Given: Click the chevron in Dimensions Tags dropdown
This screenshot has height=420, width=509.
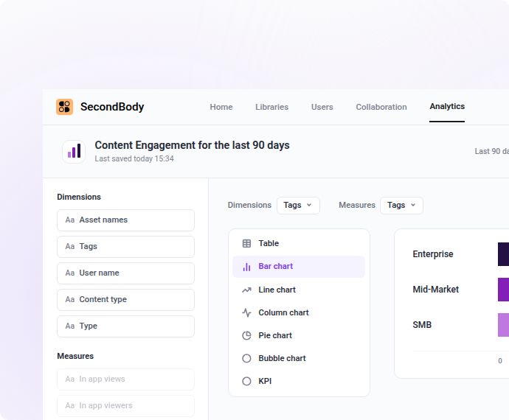Looking at the screenshot, I should [309, 205].
